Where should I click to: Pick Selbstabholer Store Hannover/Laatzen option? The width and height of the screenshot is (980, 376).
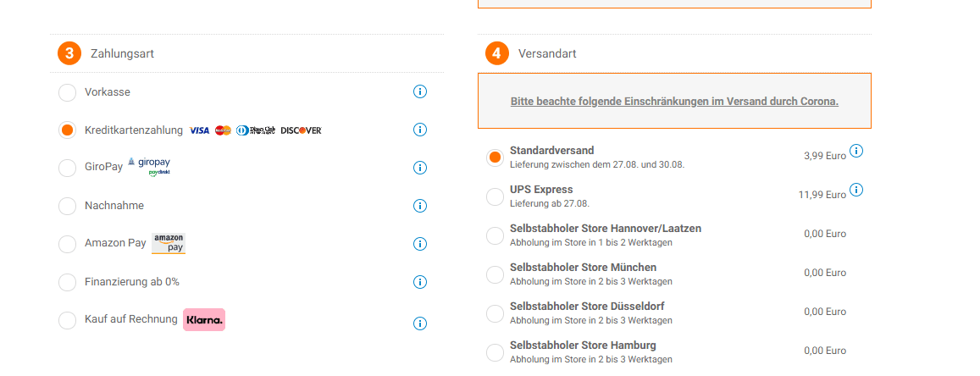495,235
